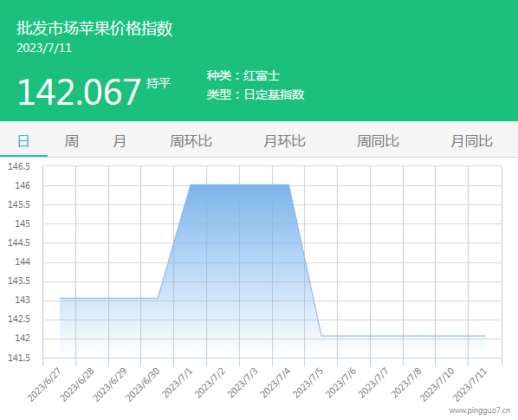Click the chart plateau at 146
Screen dimensions: 518x420
tap(239, 185)
